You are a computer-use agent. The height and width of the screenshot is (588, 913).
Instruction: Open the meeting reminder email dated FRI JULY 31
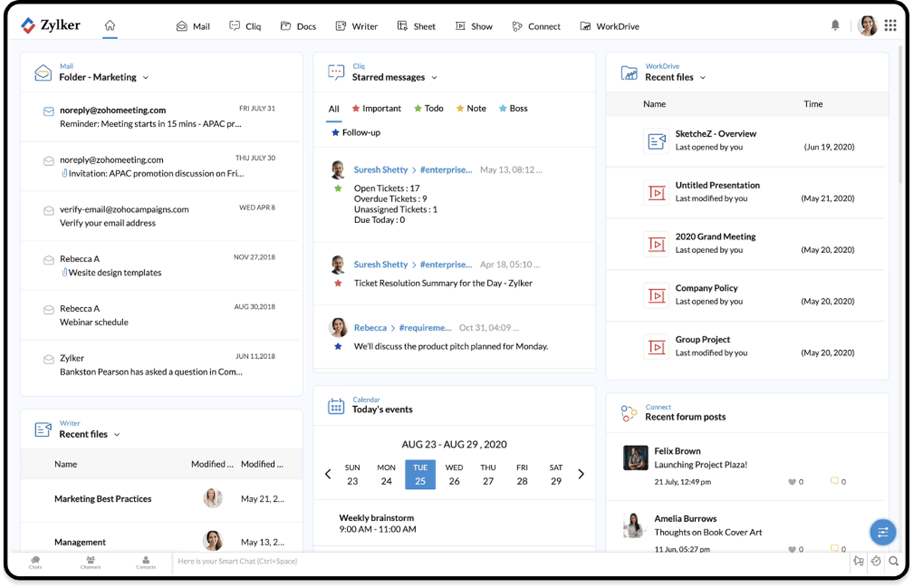pyautogui.click(x=161, y=116)
